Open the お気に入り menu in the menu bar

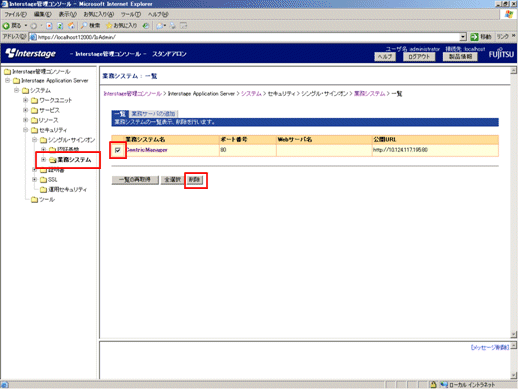pyautogui.click(x=99, y=14)
